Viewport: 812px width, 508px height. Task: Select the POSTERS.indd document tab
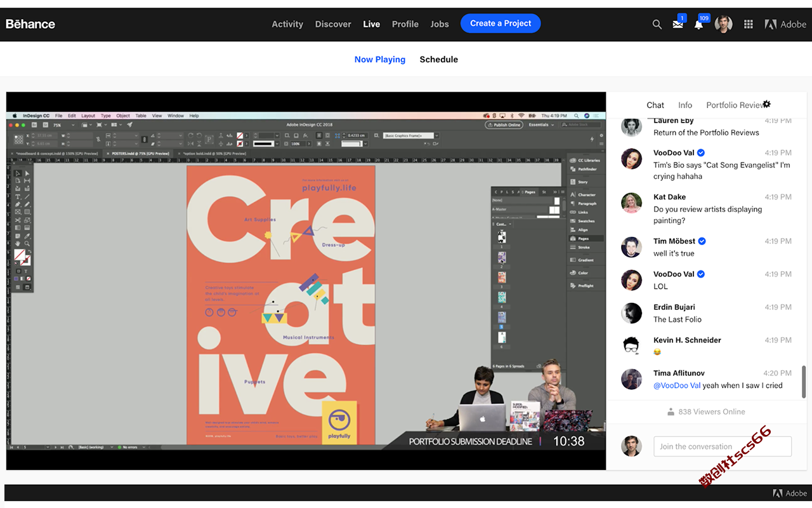pyautogui.click(x=136, y=153)
